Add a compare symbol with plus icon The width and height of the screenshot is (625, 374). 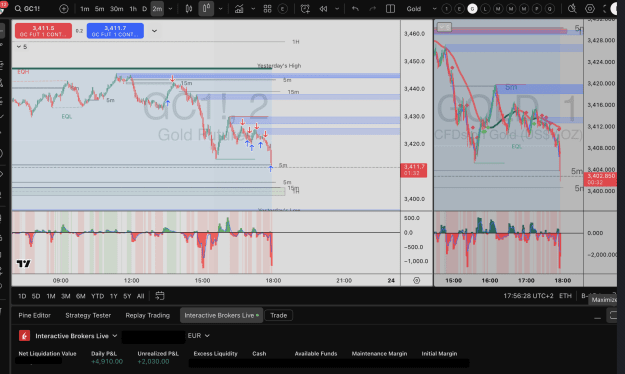coord(64,9)
